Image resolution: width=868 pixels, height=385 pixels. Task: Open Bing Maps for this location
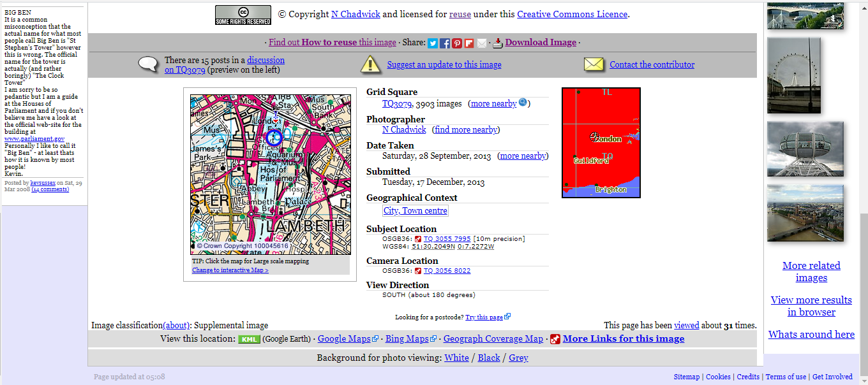[x=407, y=339]
